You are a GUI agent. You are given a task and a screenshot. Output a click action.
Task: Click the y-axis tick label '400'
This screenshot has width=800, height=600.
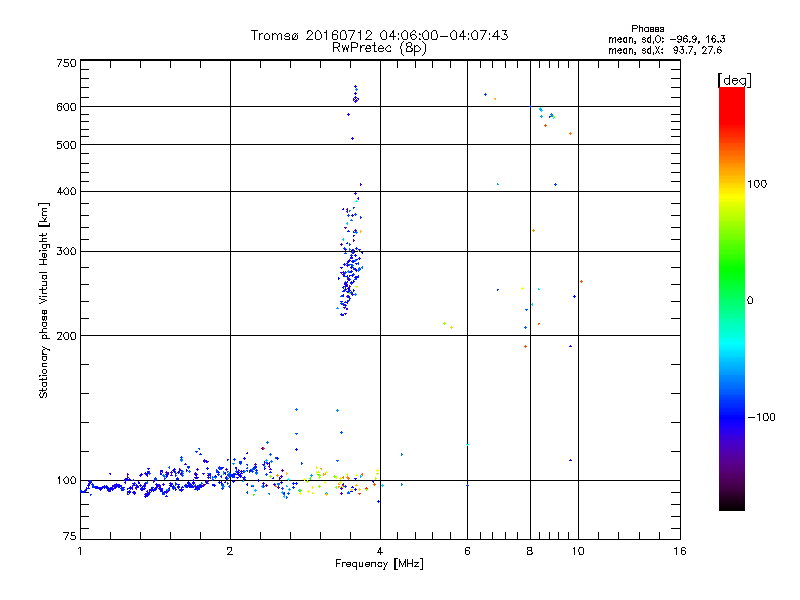pyautogui.click(x=66, y=191)
